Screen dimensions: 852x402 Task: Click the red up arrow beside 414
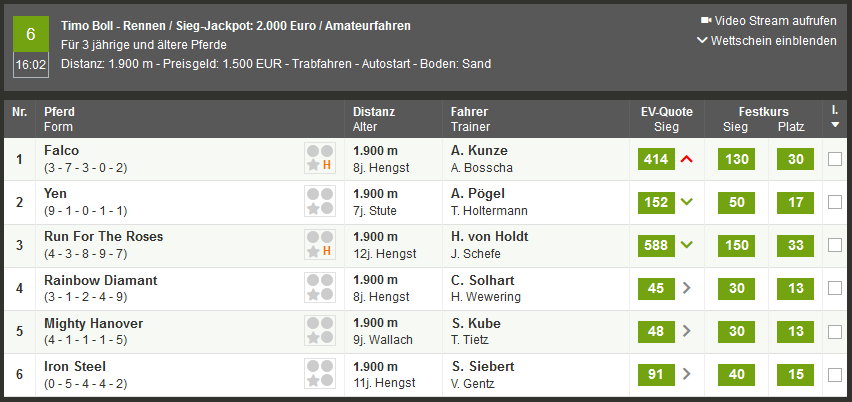pos(687,159)
